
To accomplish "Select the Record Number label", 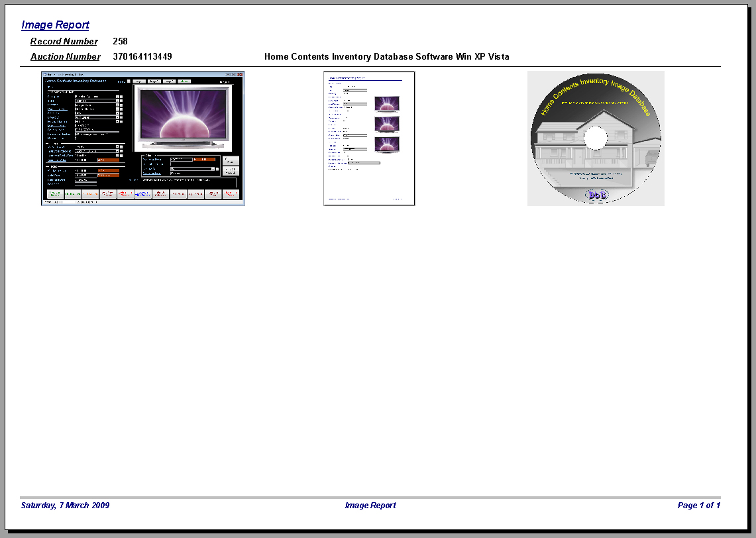I will 64,42.
